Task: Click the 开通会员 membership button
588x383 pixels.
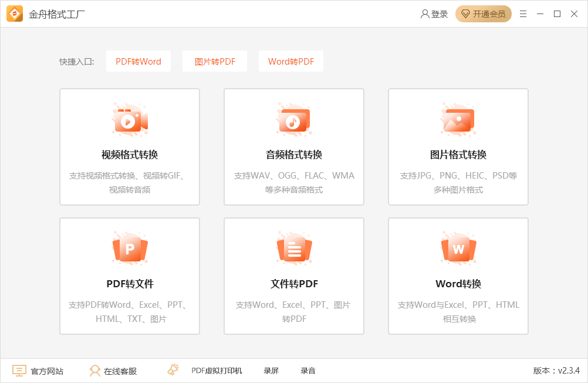Action: [484, 14]
